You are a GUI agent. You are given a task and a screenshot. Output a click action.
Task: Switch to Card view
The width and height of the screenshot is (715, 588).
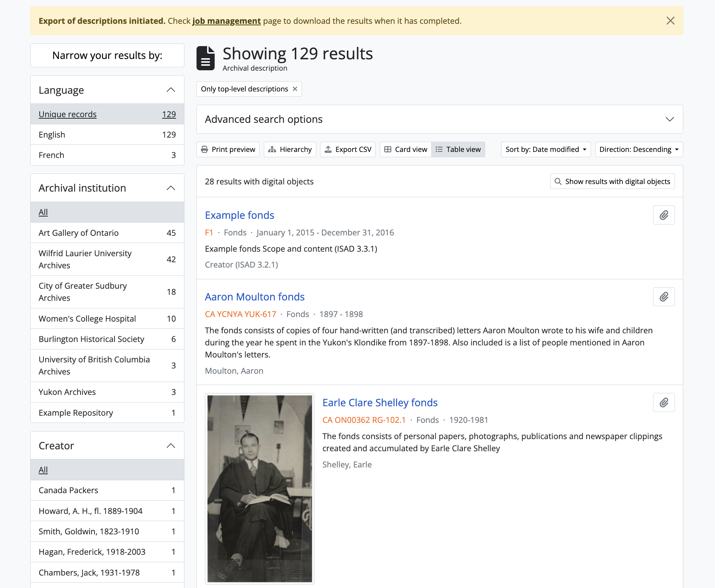[x=405, y=149]
